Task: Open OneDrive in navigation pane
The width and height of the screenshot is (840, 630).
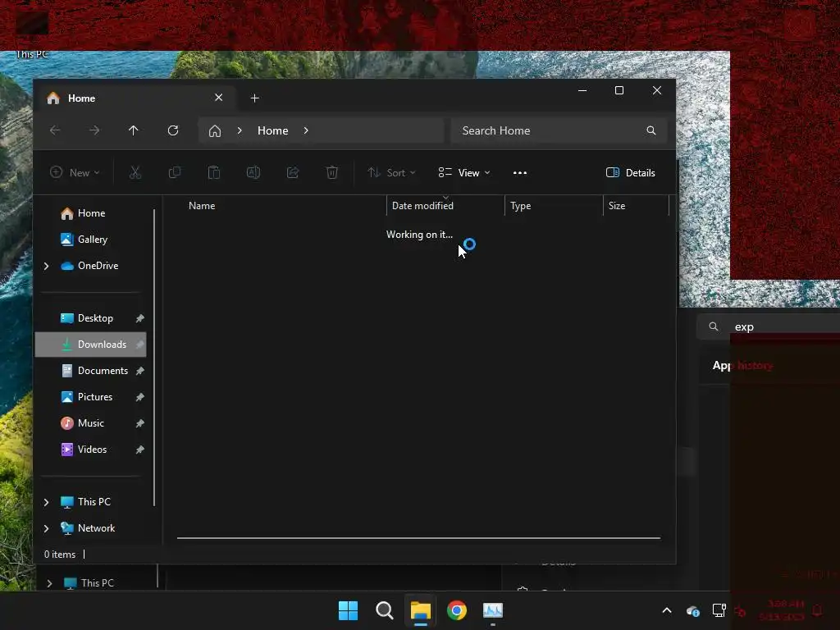Action: click(x=98, y=266)
